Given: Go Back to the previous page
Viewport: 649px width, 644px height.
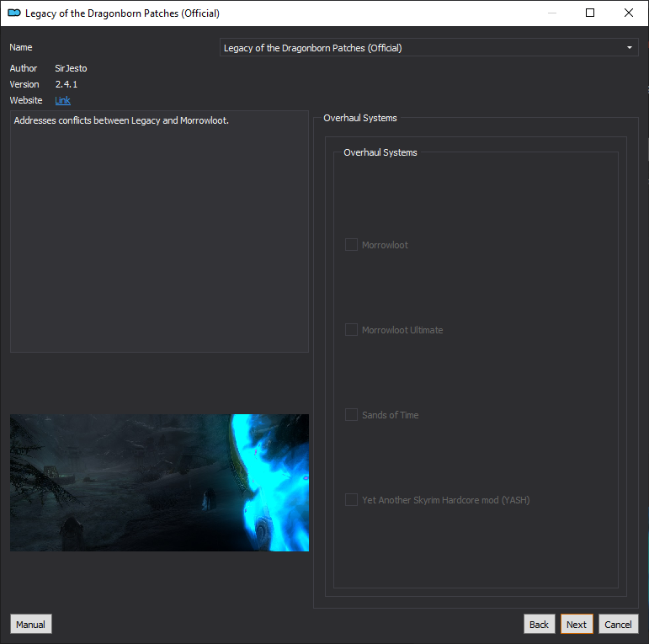Looking at the screenshot, I should tap(540, 624).
